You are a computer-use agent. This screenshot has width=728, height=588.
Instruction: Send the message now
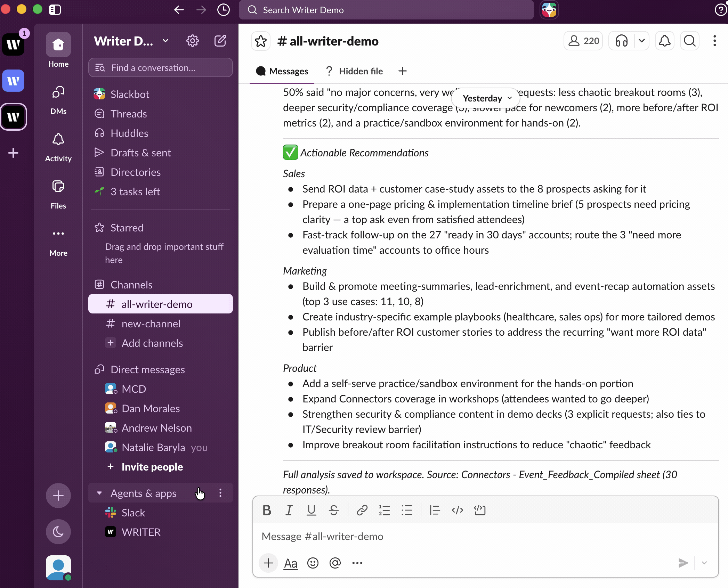pos(683,563)
